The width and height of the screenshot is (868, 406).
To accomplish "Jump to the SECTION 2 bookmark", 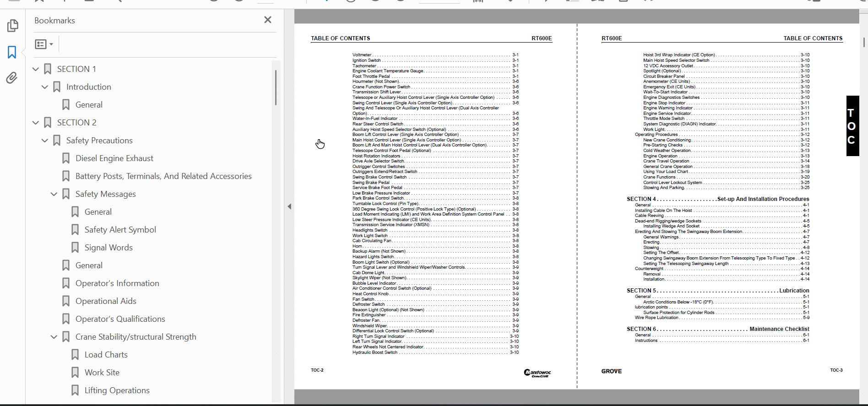I will tap(77, 123).
